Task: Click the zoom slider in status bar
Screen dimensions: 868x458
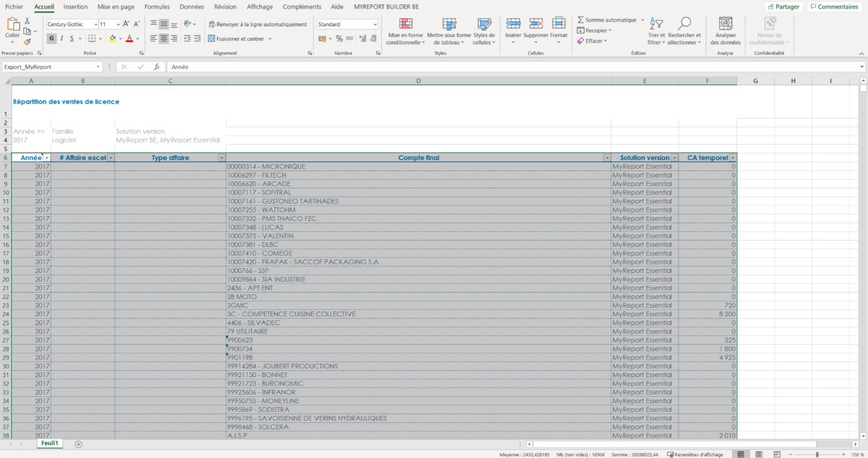Action: click(x=817, y=454)
